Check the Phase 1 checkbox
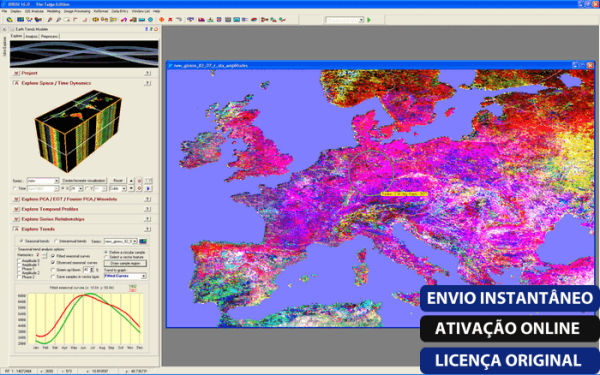Image resolution: width=600 pixels, height=375 pixels. 19,269
